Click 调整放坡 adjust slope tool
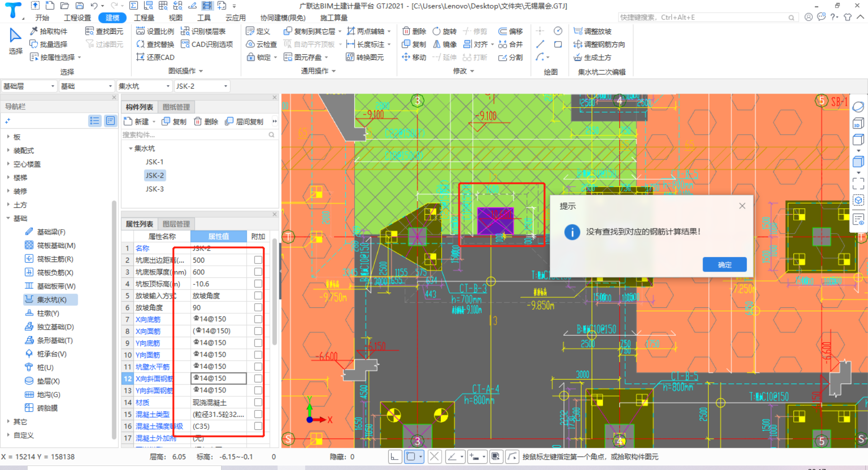The height and width of the screenshot is (470, 868). 592,31
